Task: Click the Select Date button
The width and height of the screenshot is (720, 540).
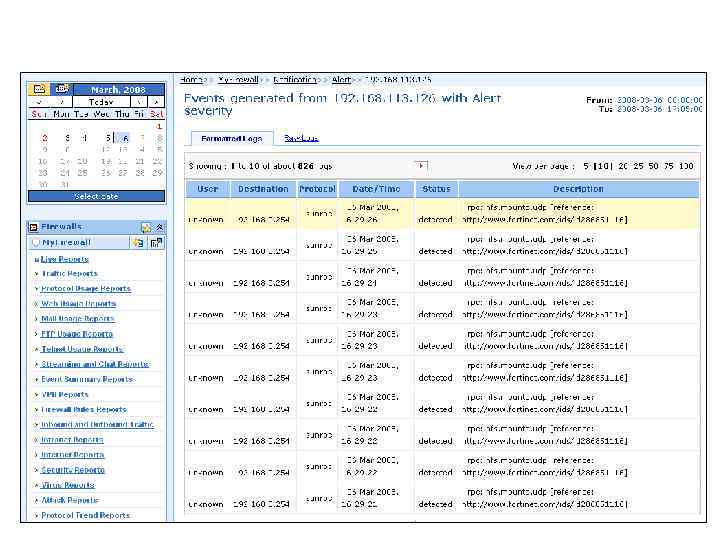Action: click(96, 196)
